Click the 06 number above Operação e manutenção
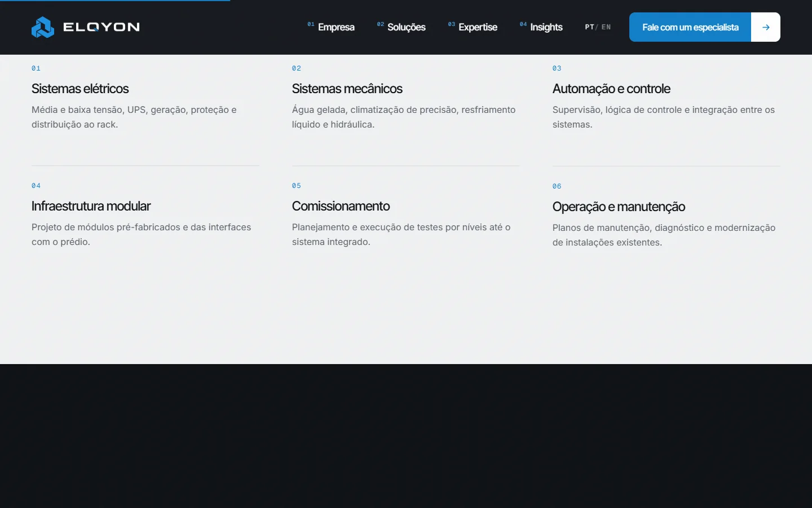This screenshot has height=508, width=812. (557, 186)
